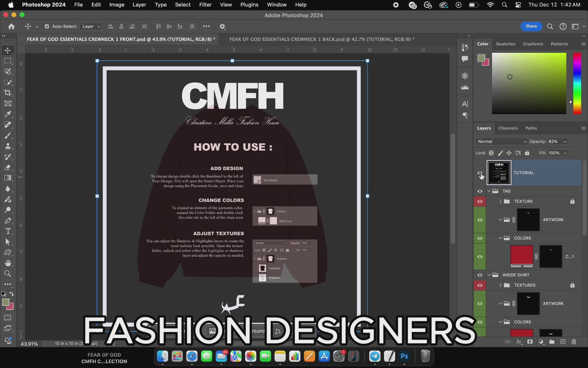This screenshot has height=368, width=588.
Task: Toggle the Auto-Select checkbox
Action: point(47,27)
